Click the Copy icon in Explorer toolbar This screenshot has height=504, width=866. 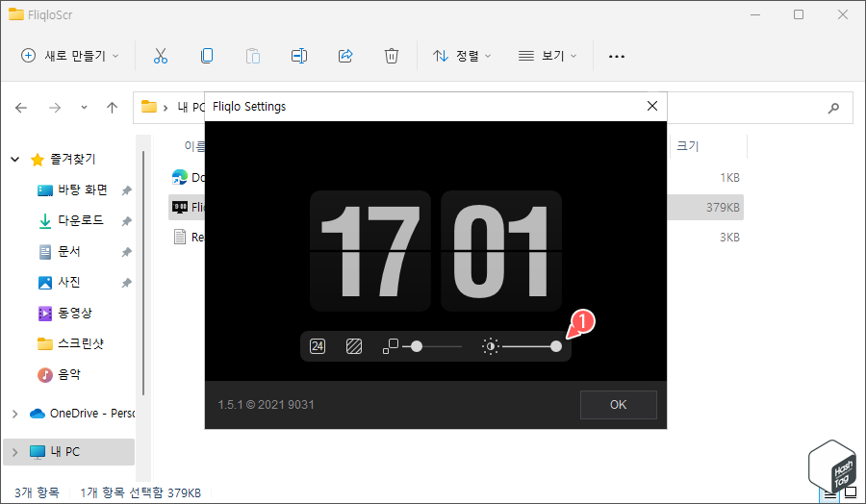[207, 56]
